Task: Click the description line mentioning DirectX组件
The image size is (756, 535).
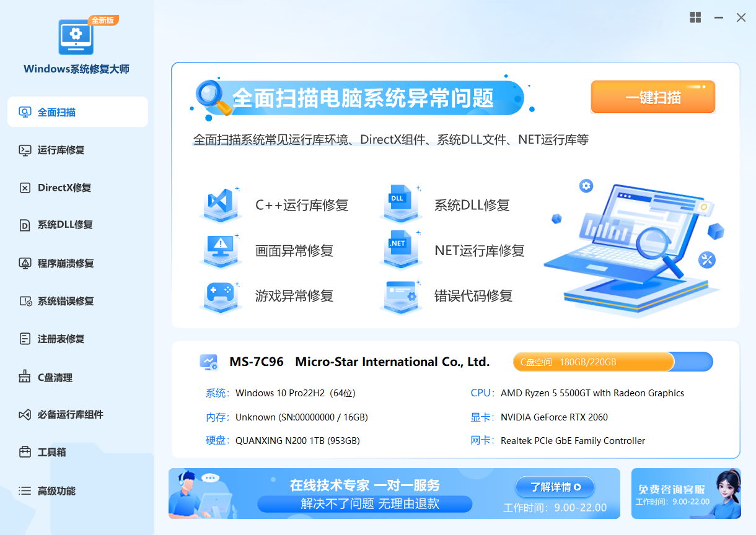Action: (391, 140)
